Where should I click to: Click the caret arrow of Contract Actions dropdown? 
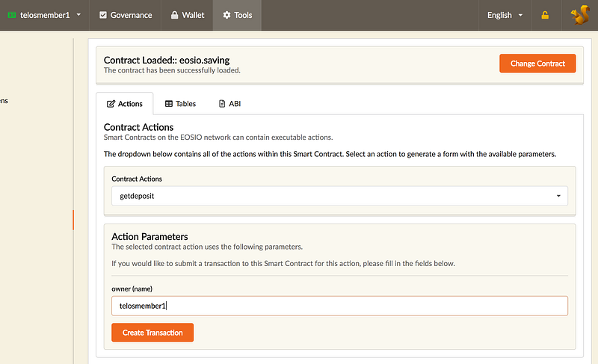click(558, 196)
